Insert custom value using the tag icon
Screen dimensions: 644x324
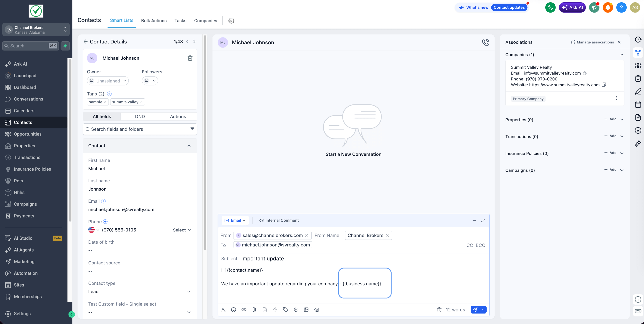285,310
